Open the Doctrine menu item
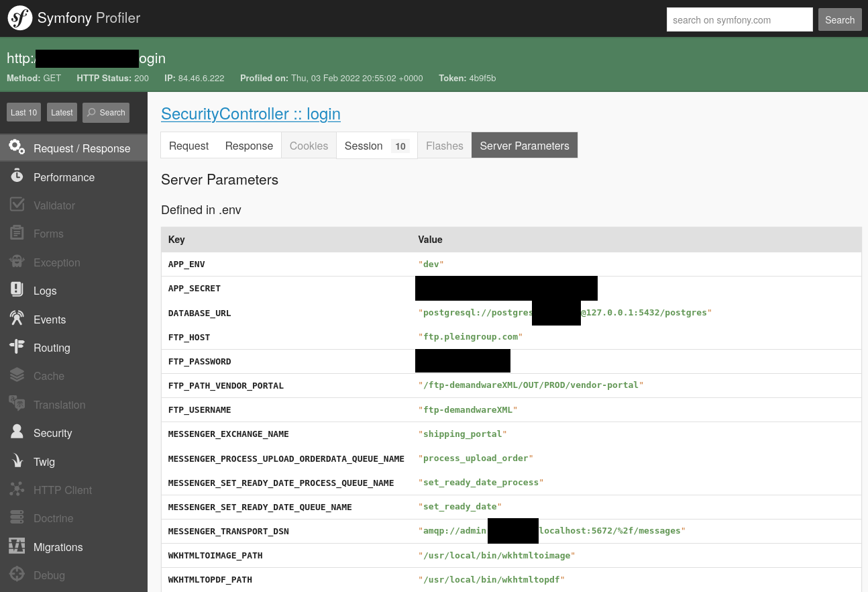This screenshot has height=592, width=868. tap(53, 518)
